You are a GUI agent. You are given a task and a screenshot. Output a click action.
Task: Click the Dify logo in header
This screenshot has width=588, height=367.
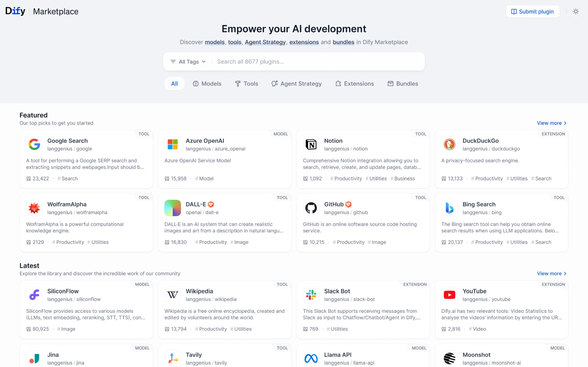(x=15, y=11)
